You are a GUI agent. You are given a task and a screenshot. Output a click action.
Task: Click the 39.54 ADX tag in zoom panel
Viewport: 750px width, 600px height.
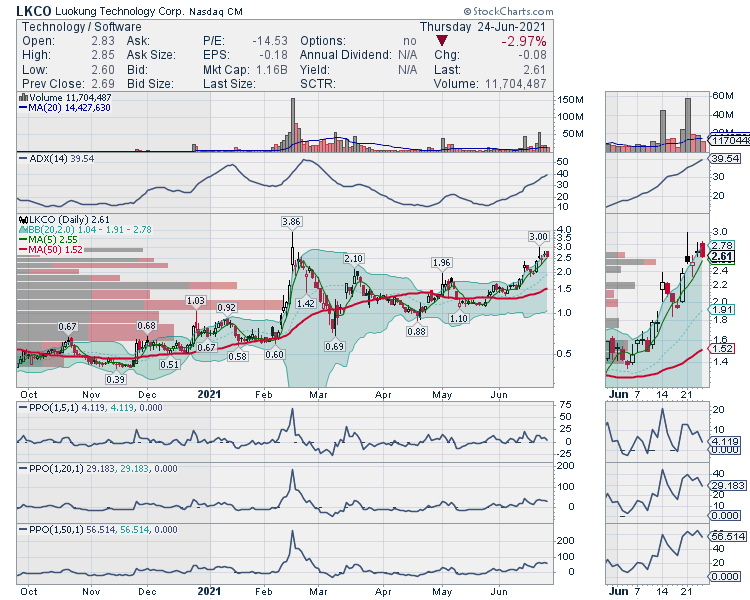click(x=725, y=158)
